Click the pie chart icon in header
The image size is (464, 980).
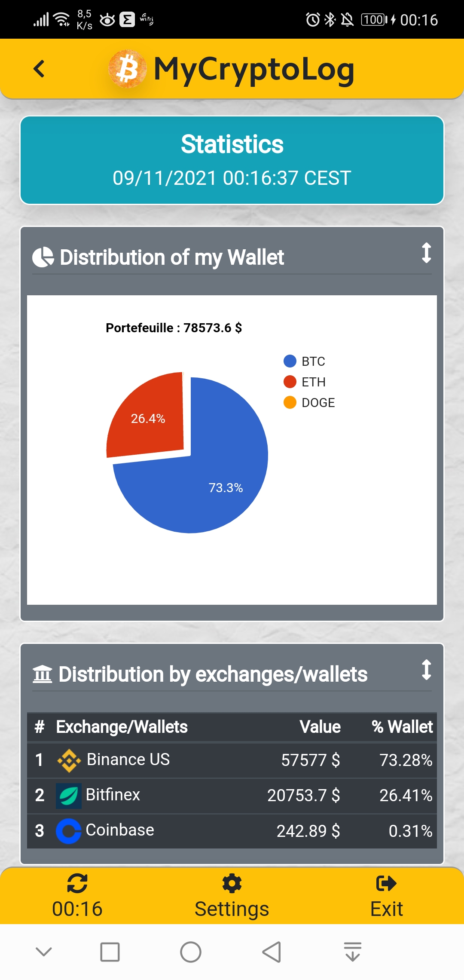43,257
